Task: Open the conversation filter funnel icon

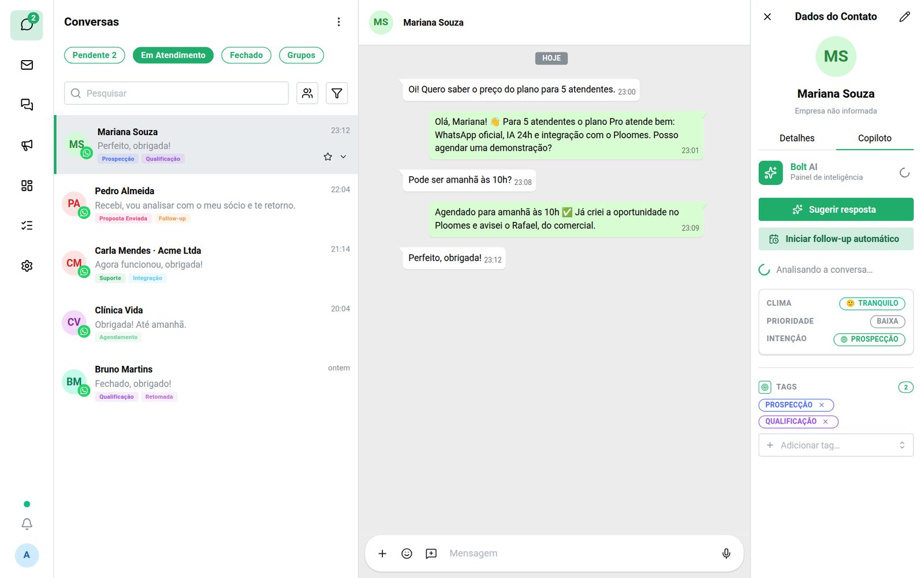Action: [337, 93]
